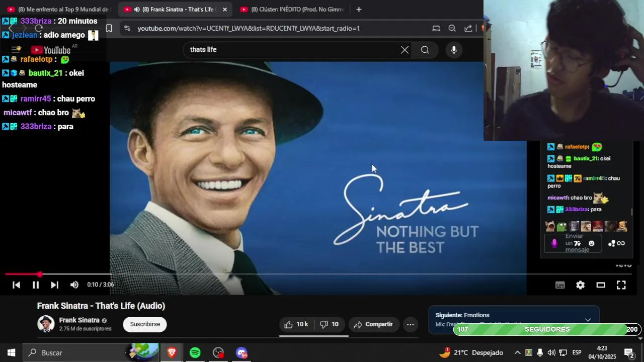This screenshot has width=644, height=362.
Task: View site information icon in address bar
Action: 127,29
